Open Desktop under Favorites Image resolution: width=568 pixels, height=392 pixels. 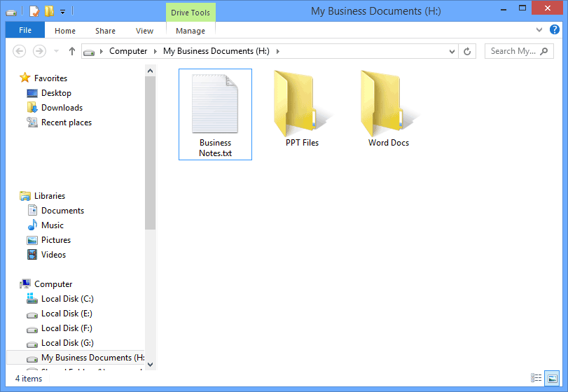[56, 93]
